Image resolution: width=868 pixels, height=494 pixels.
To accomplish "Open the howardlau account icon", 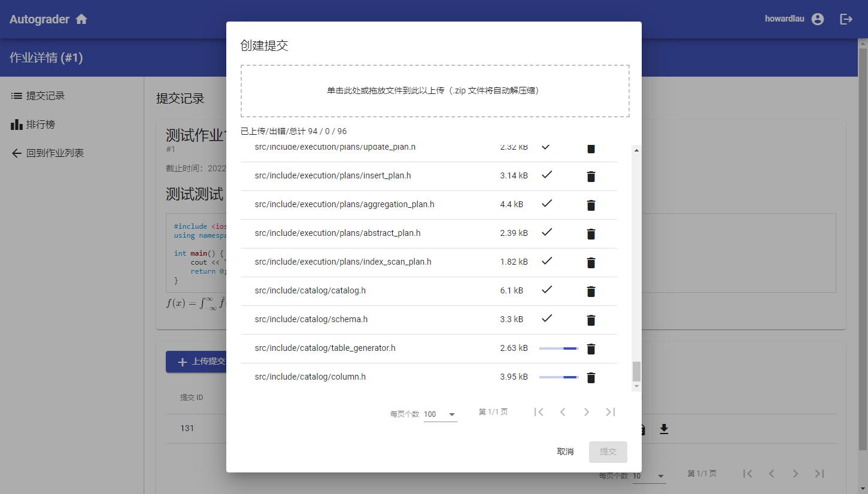I will click(818, 19).
